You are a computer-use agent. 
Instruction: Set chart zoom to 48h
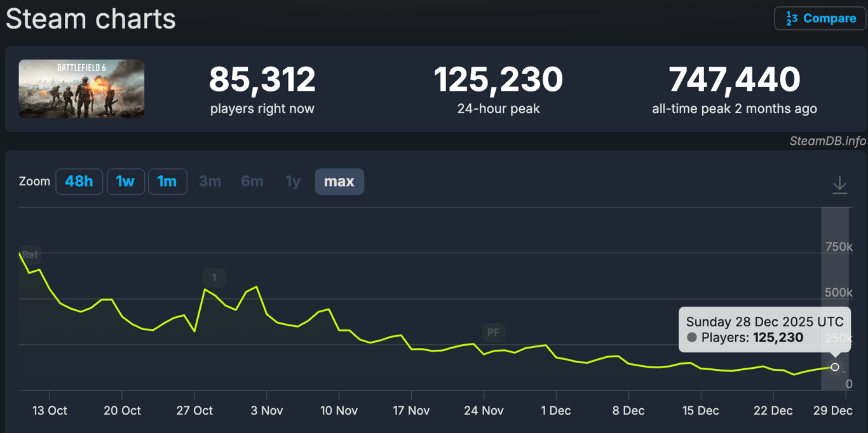click(x=79, y=182)
